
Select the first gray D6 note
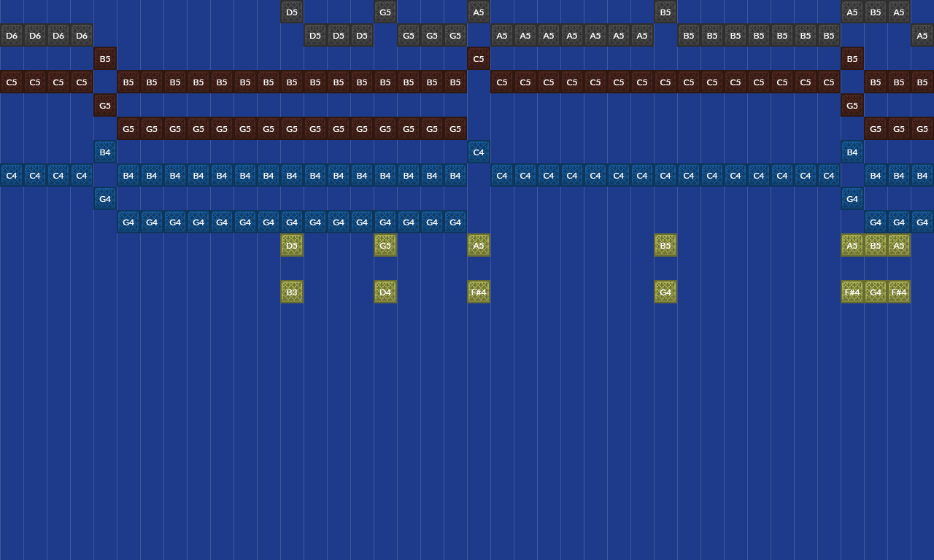12,35
